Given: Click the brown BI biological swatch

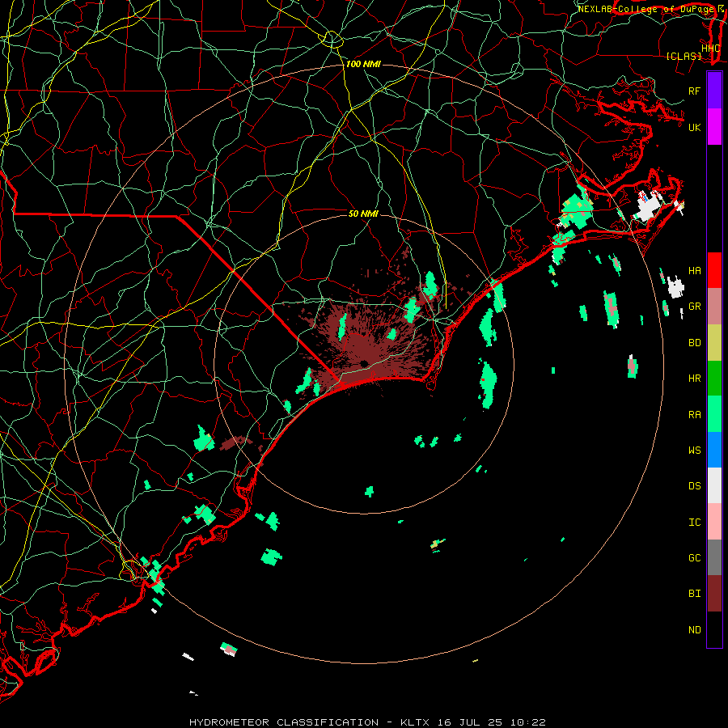Looking at the screenshot, I should (x=714, y=594).
